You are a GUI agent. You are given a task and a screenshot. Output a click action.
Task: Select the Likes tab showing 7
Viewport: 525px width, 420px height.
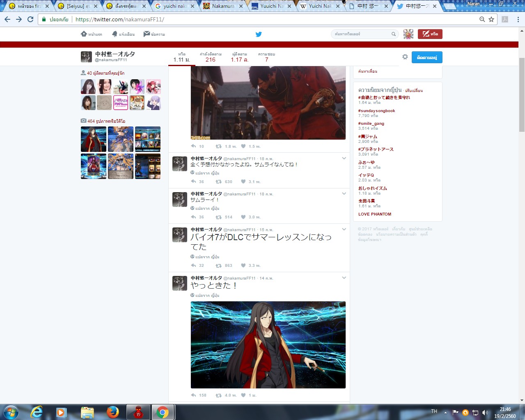point(266,57)
